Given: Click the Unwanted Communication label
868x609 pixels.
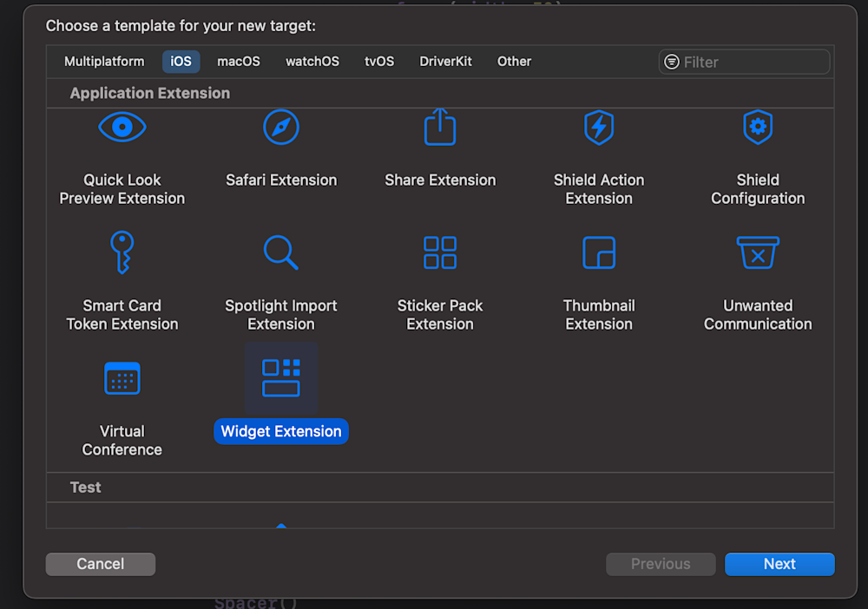Looking at the screenshot, I should point(758,315).
